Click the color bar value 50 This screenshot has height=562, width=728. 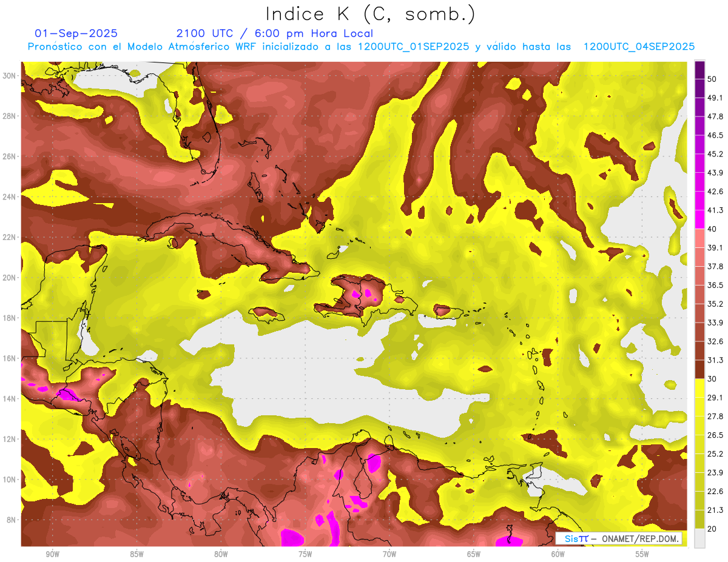(x=713, y=79)
